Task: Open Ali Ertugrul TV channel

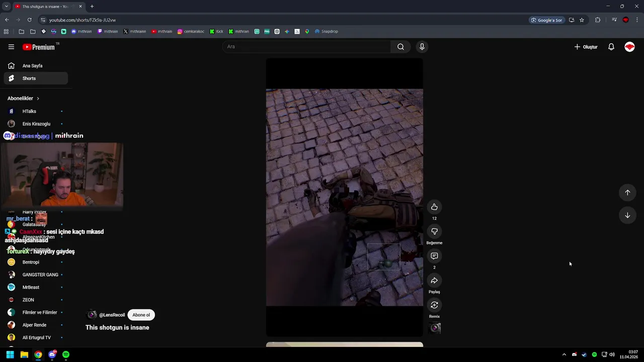Action: [x=36, y=337]
